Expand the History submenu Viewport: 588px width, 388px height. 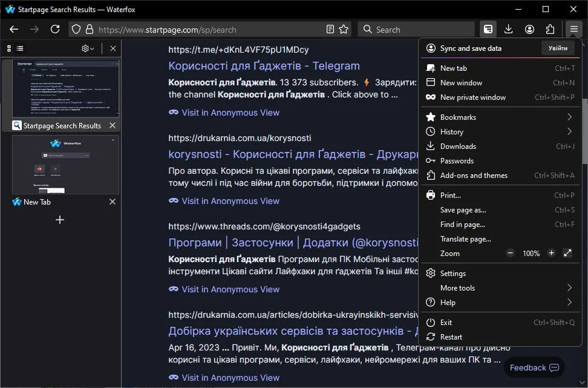pyautogui.click(x=501, y=132)
